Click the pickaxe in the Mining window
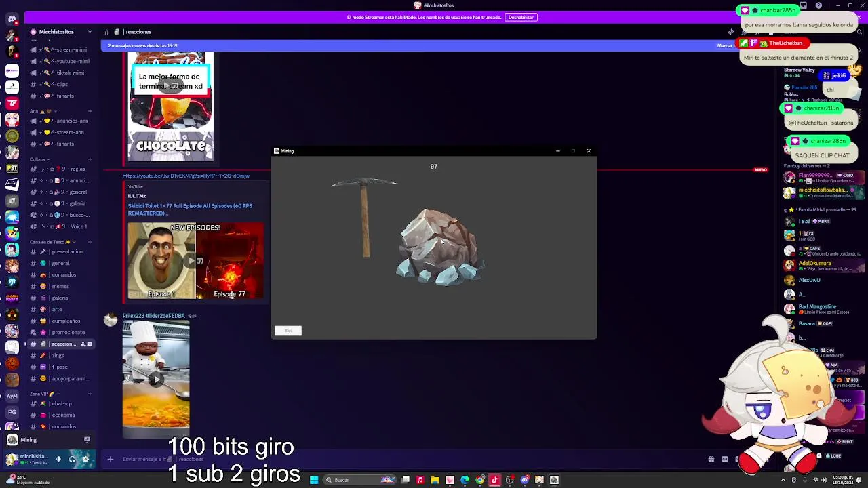The image size is (868, 488). click(x=365, y=217)
